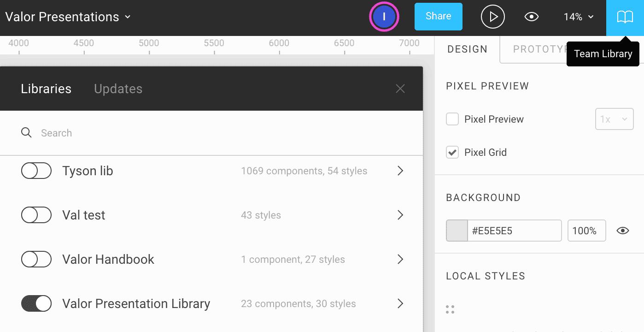Viewport: 644px width, 332px height.
Task: Click the local styles grid dots icon
Action: 450,309
